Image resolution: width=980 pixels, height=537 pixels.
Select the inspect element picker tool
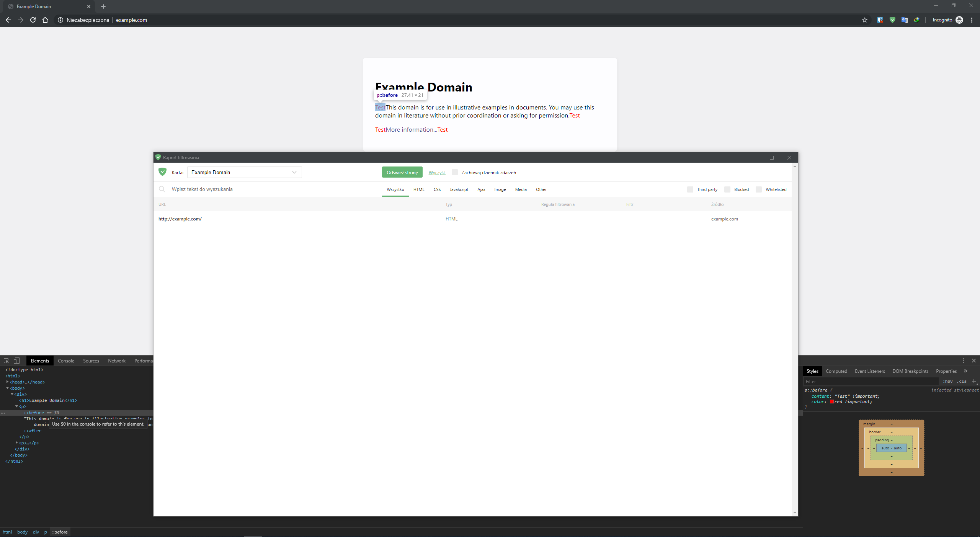pos(6,361)
